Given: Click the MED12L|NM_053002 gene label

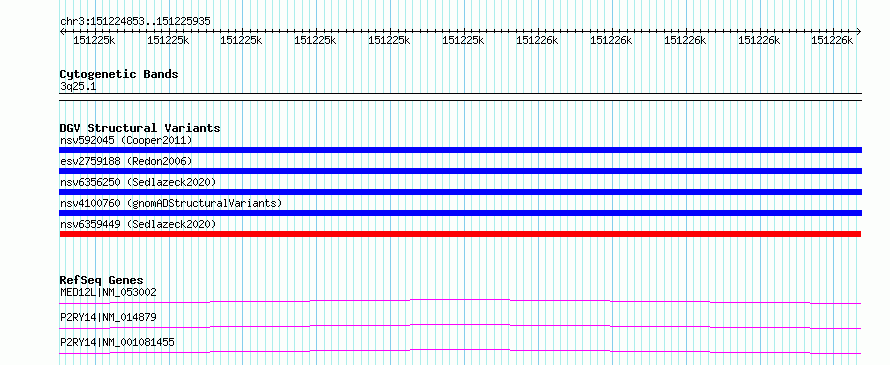Looking at the screenshot, I should [x=108, y=292].
